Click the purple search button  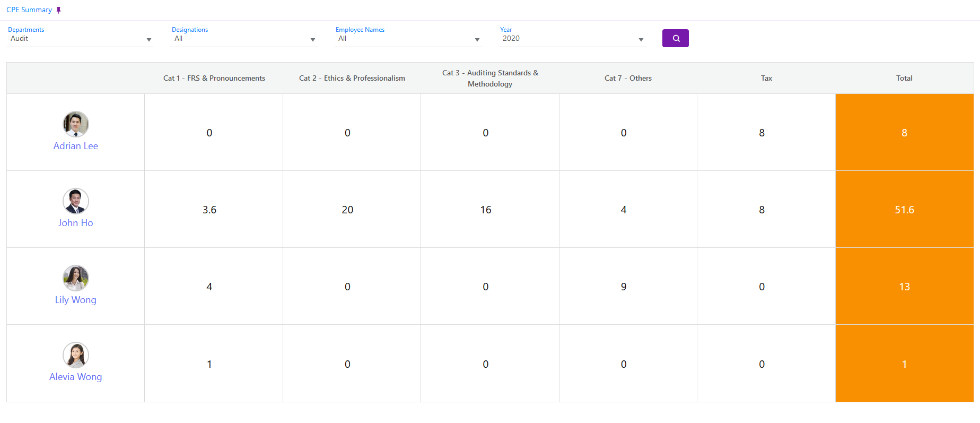(675, 38)
